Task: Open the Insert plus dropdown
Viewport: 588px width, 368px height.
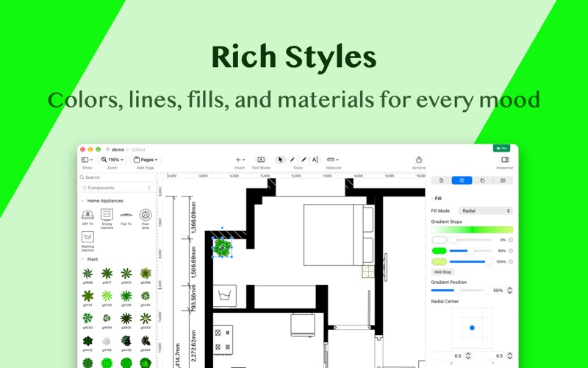Action: [240, 160]
